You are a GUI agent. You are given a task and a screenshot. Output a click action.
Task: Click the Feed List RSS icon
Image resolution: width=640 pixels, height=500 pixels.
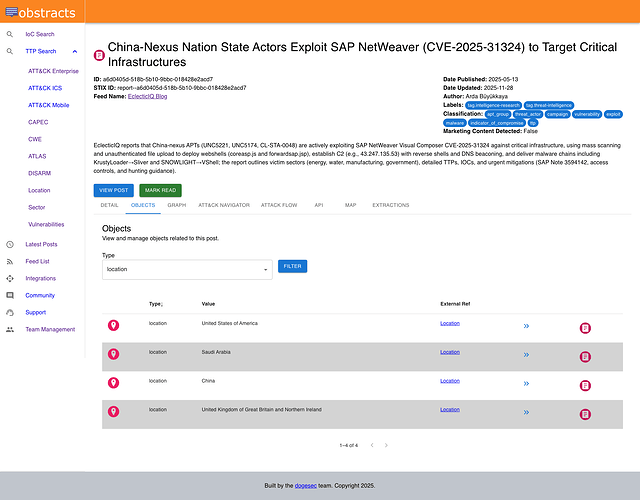[10, 261]
